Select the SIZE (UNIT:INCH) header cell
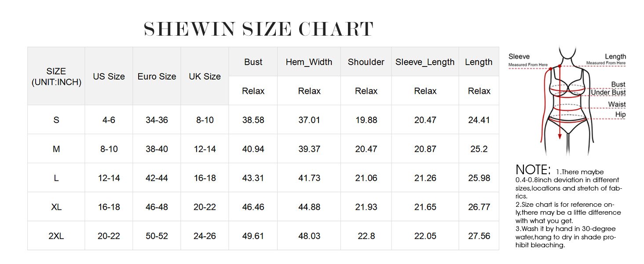 [56, 77]
